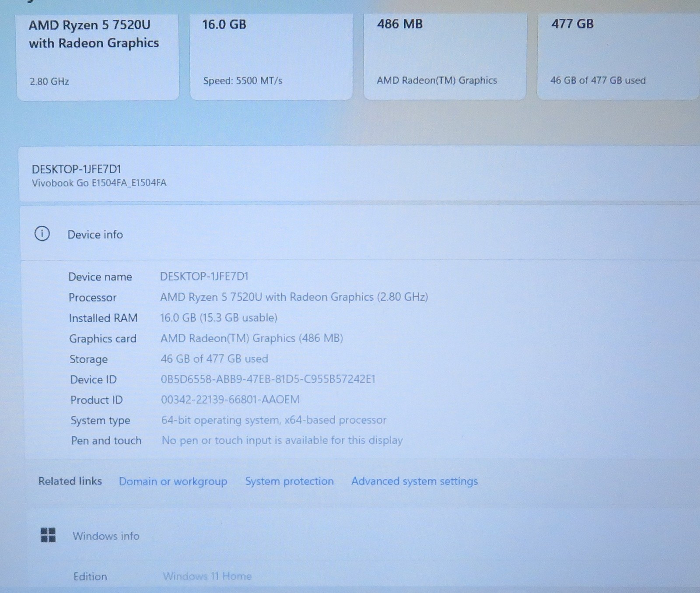Screen dimensions: 700x593
Task: Select the 16.0 GB memory card
Action: [271, 57]
